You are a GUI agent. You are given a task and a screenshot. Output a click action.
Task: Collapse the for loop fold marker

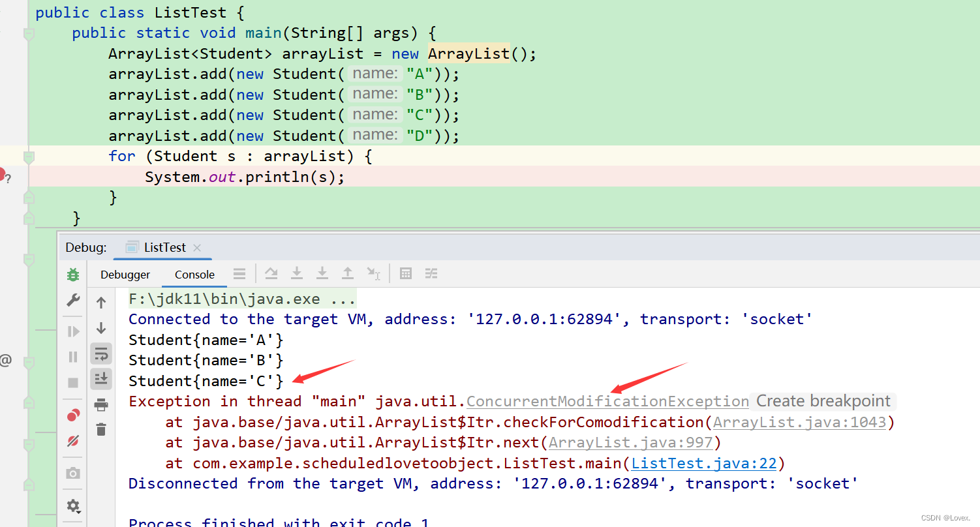coord(28,157)
